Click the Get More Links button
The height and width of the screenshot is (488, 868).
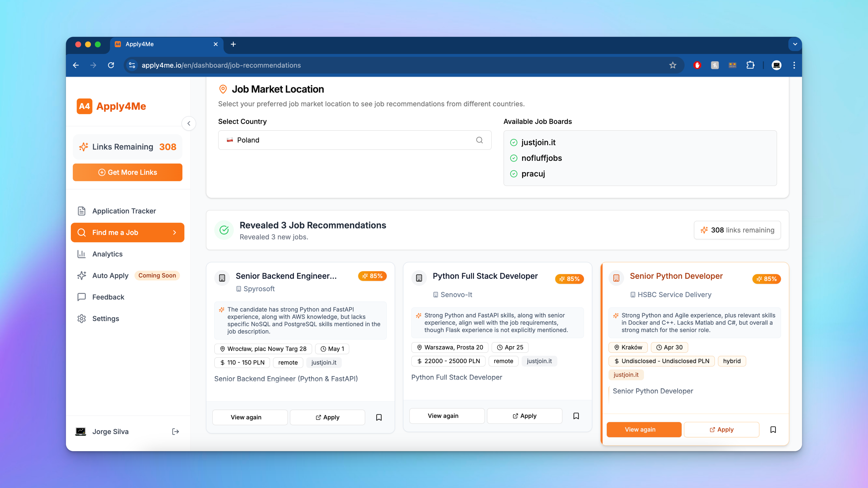127,172
